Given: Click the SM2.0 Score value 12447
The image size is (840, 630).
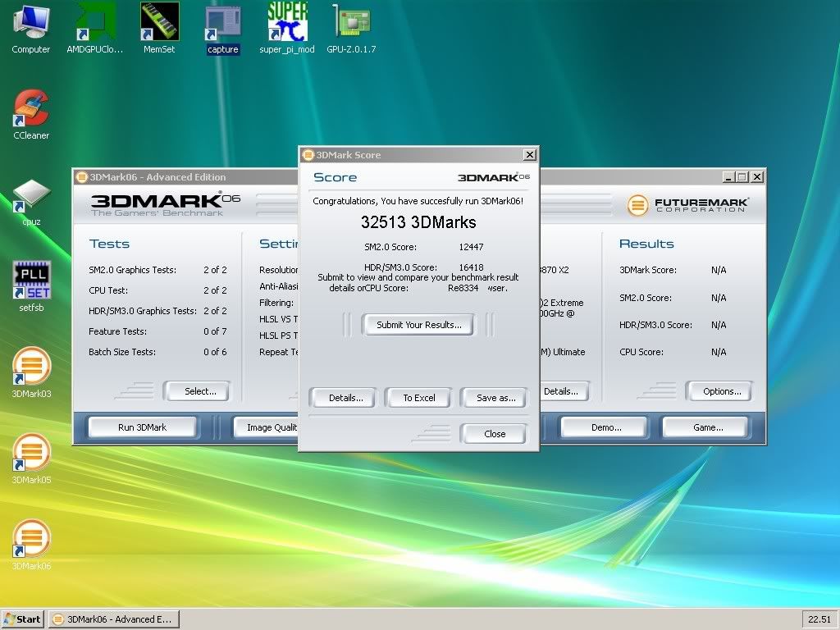Looking at the screenshot, I should click(x=471, y=247).
